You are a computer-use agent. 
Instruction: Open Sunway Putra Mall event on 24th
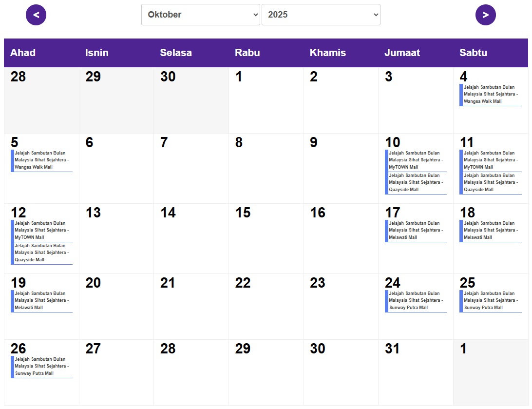click(x=416, y=301)
